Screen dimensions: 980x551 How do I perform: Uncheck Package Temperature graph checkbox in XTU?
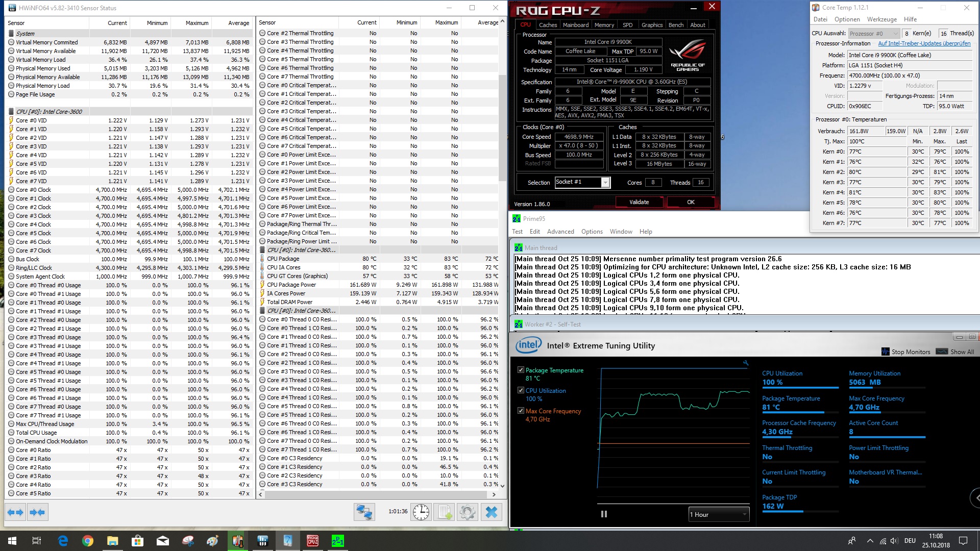(x=521, y=370)
